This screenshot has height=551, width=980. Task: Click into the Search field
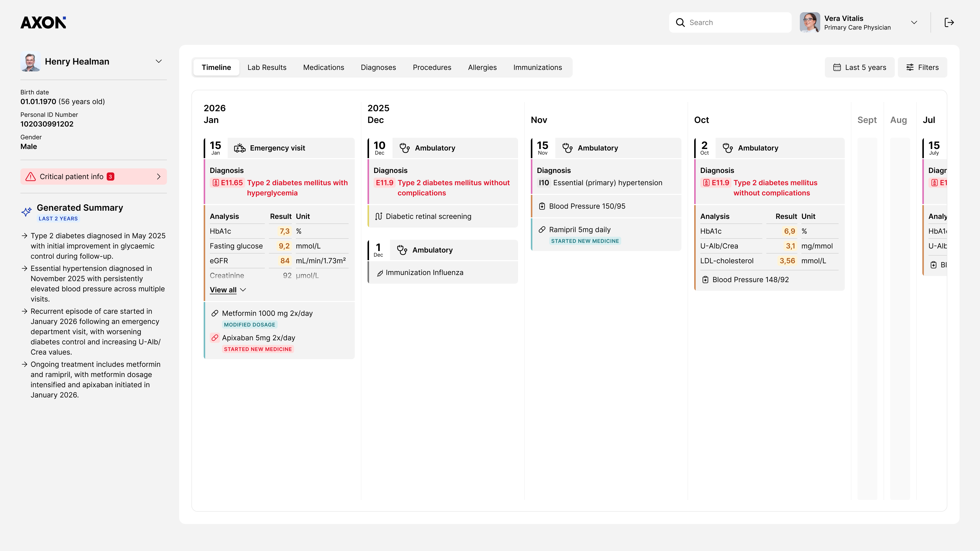point(730,22)
